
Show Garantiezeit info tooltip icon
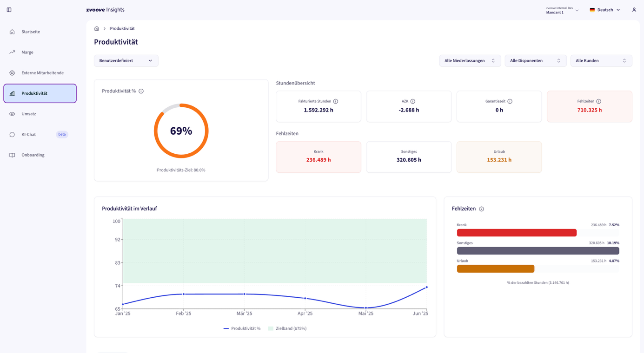[x=510, y=101]
